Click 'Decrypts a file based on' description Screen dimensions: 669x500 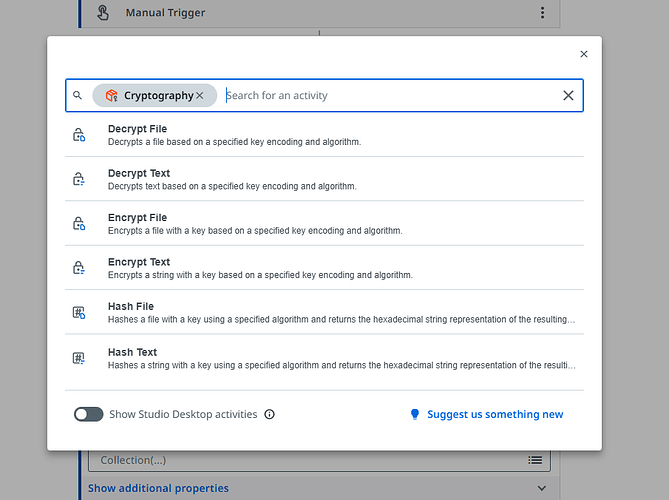pos(234,142)
